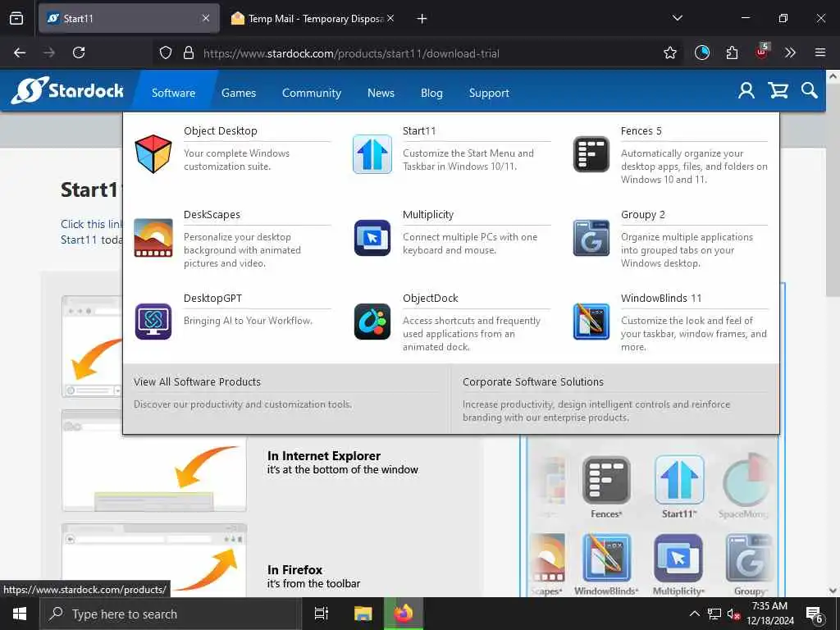840x630 pixels.
Task: Click the round blue circle toolbar icon
Action: click(x=702, y=52)
